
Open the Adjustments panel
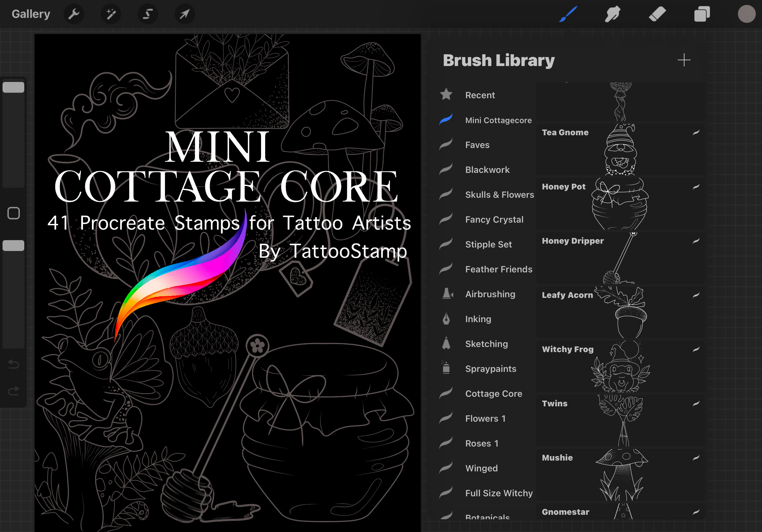tap(111, 14)
